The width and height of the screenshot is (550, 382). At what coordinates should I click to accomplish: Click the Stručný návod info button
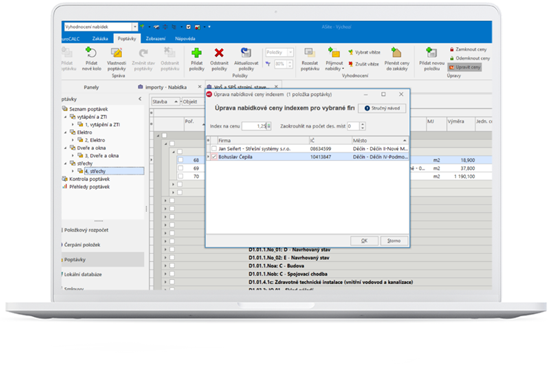(382, 108)
